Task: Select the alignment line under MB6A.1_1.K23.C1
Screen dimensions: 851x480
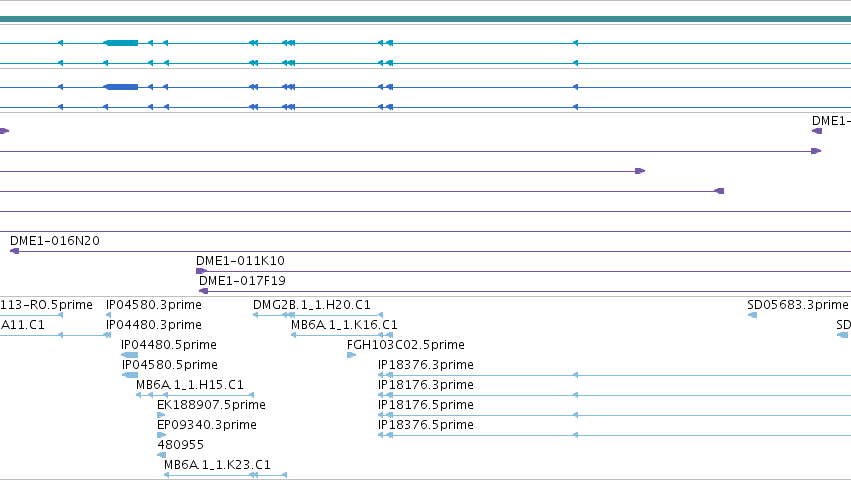Action: click(x=225, y=475)
